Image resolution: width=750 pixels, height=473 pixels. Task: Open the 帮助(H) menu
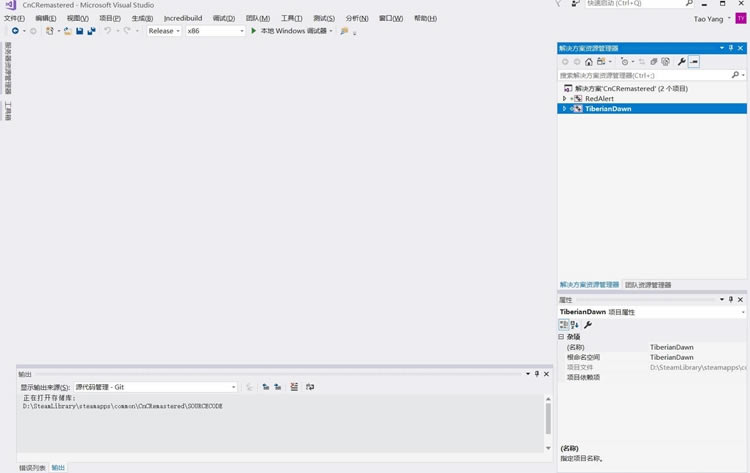(x=425, y=18)
